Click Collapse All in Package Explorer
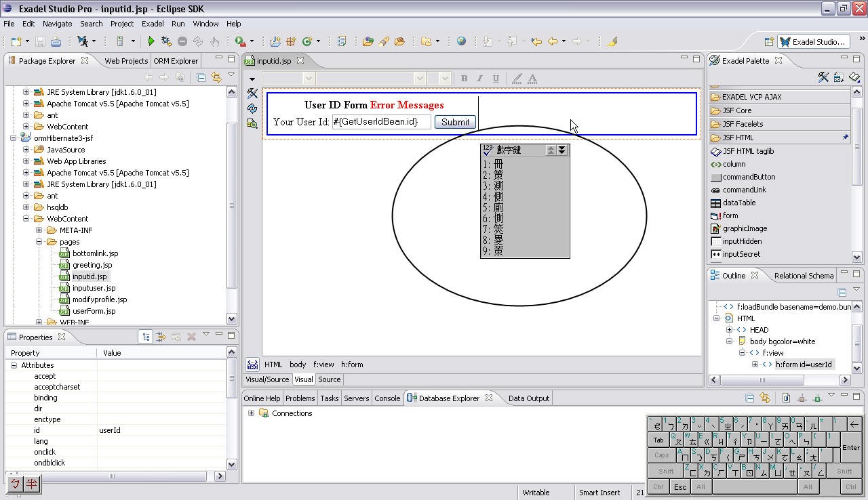This screenshot has width=868, height=500. click(x=201, y=77)
